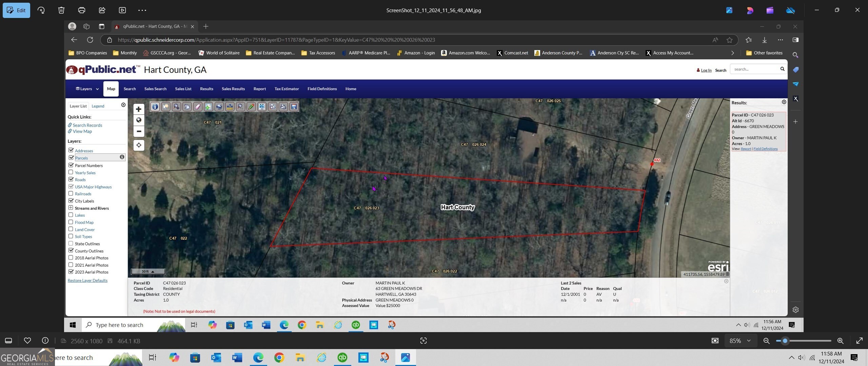The width and height of the screenshot is (868, 366).
Task: Enter Photos full screen with diagonal arrows
Action: tap(860, 341)
